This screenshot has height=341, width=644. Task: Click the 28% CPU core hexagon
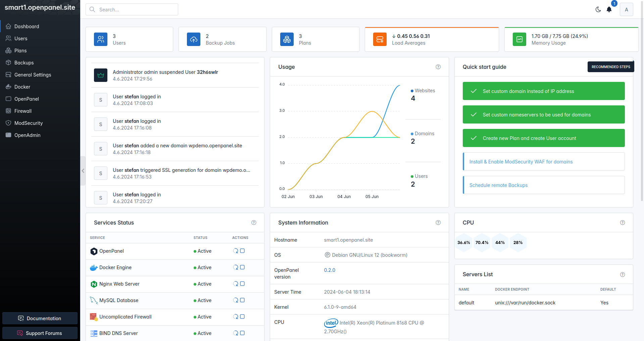[518, 242]
